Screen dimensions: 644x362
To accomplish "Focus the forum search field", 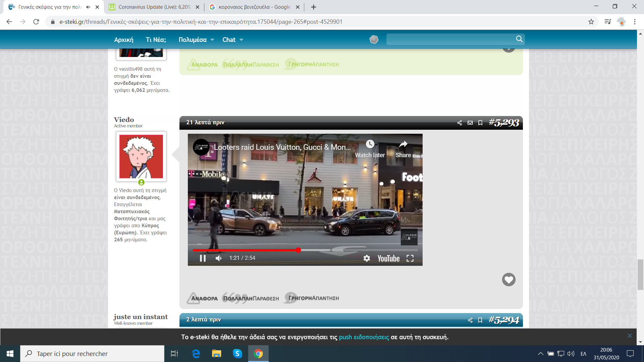I will click(x=450, y=39).
